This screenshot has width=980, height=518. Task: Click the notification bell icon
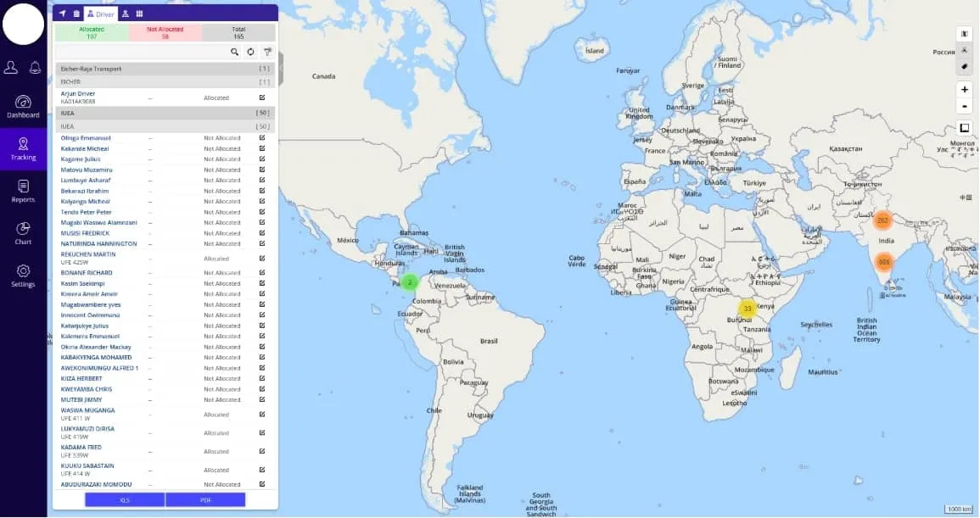coord(36,68)
